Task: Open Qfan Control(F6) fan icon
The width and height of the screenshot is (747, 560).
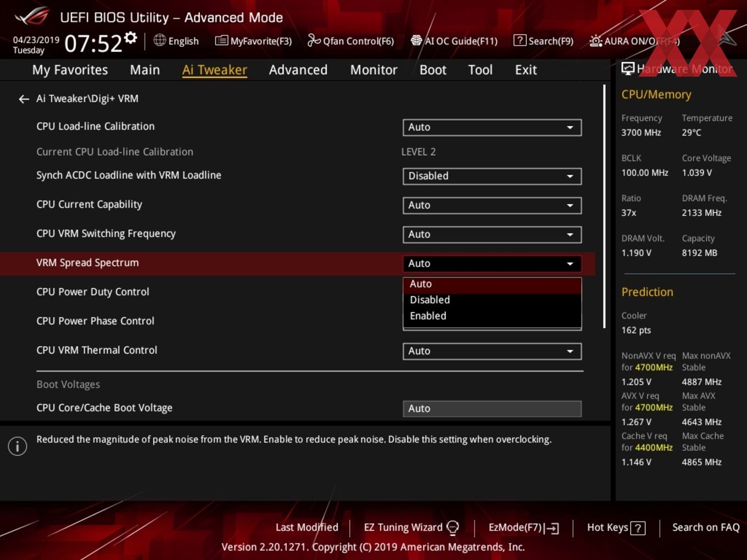Action: 314,41
